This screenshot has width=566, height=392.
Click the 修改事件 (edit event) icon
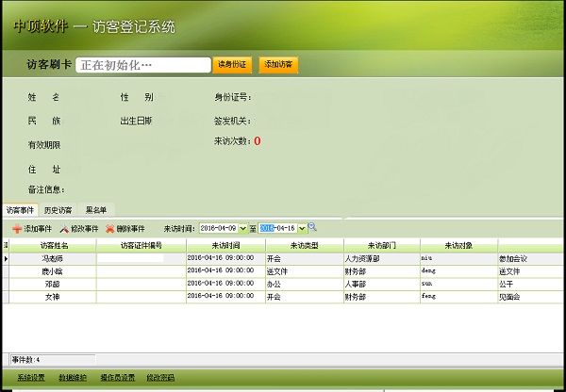point(64,229)
